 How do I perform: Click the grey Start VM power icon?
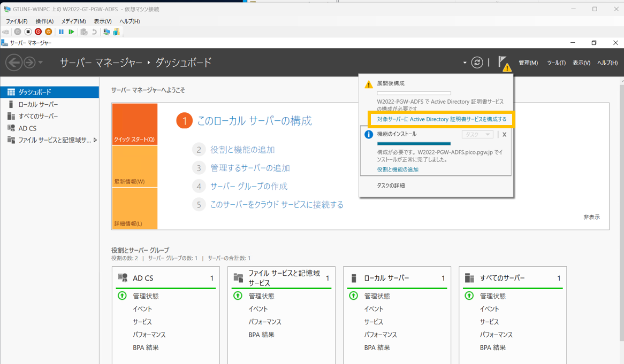click(18, 32)
